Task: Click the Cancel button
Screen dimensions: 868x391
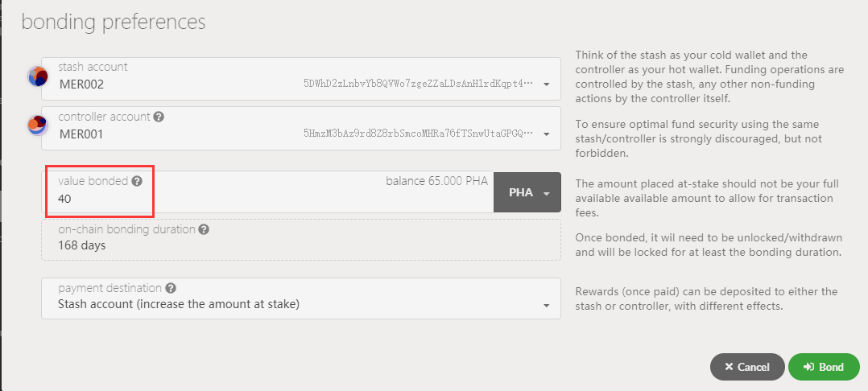Action: [x=747, y=367]
